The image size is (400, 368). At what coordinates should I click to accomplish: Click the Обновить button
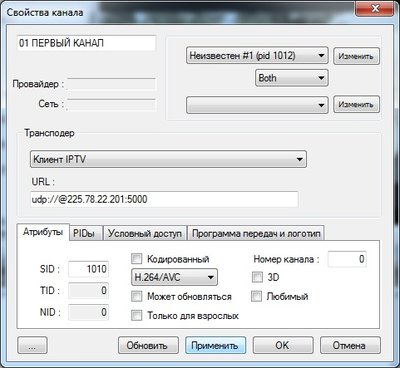(148, 345)
